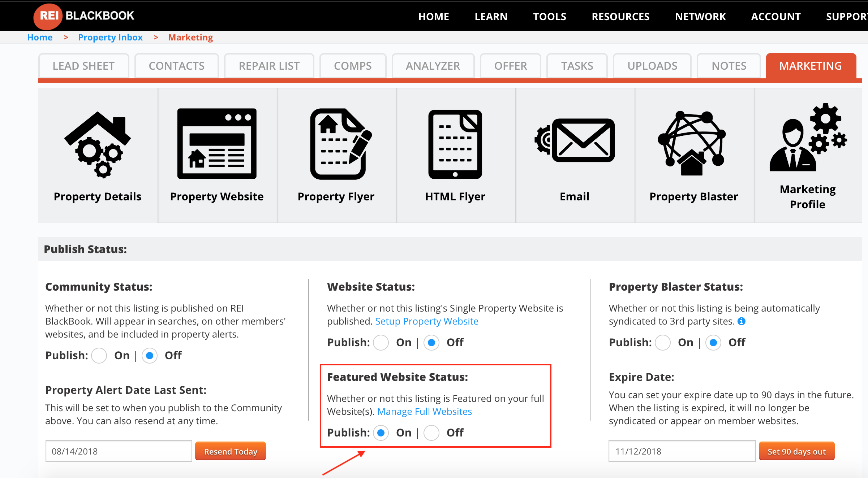
Task: Switch to the UPLOADS tab
Action: 652,66
